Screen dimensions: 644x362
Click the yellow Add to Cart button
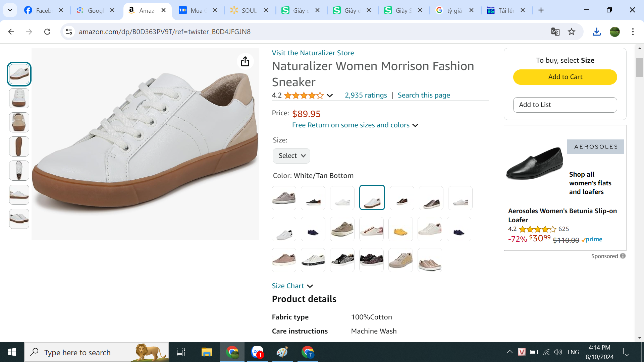565,77
